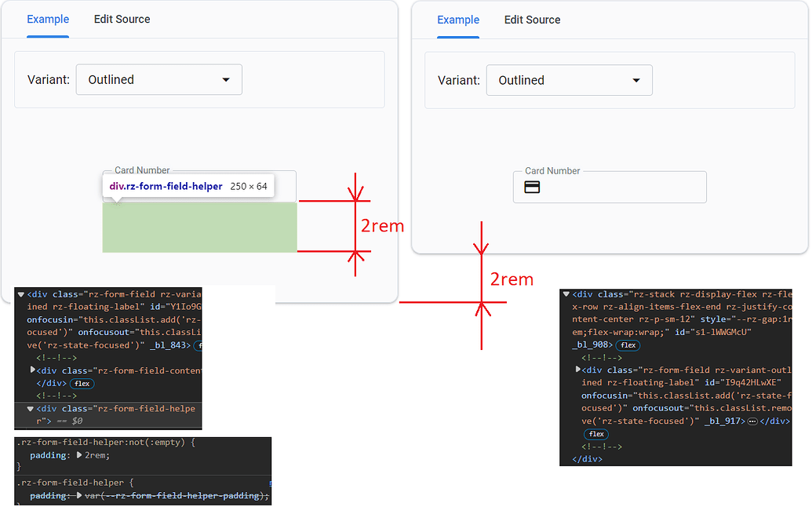This screenshot has height=507, width=812.
Task: Toggle the flex badge on right rz-form-field div
Action: click(x=595, y=433)
